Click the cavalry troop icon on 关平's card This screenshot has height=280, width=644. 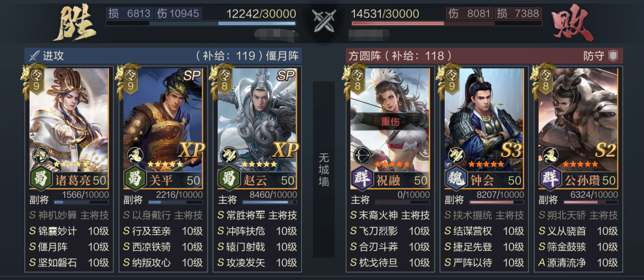[135, 155]
